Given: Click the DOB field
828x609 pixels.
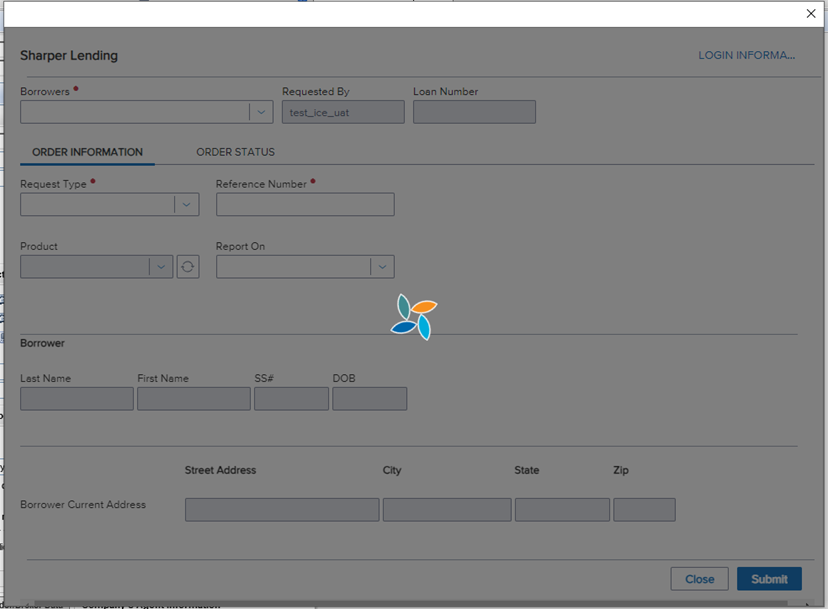Looking at the screenshot, I should (369, 399).
